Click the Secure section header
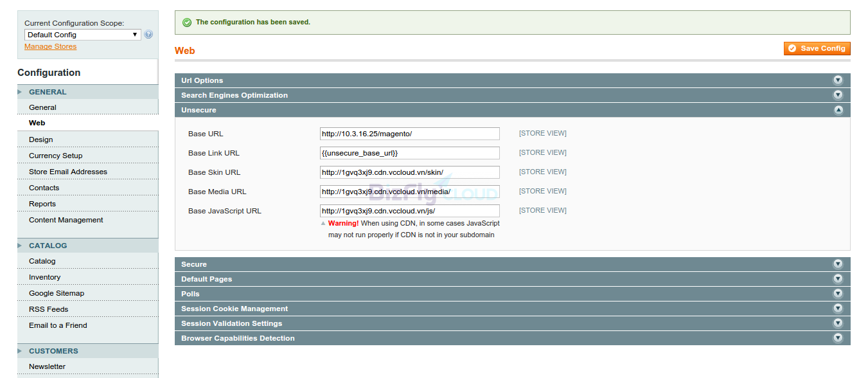The image size is (868, 378). [512, 264]
